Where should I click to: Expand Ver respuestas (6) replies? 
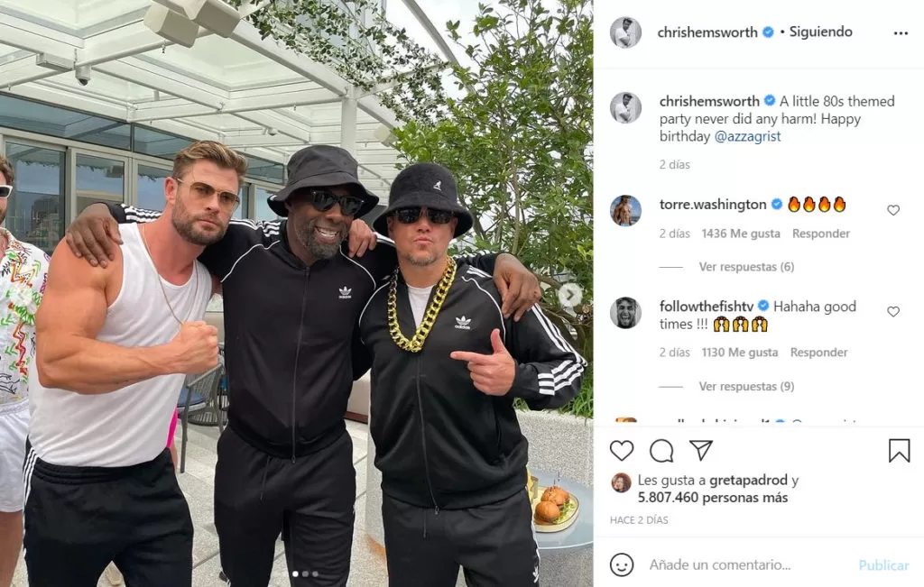tap(746, 267)
